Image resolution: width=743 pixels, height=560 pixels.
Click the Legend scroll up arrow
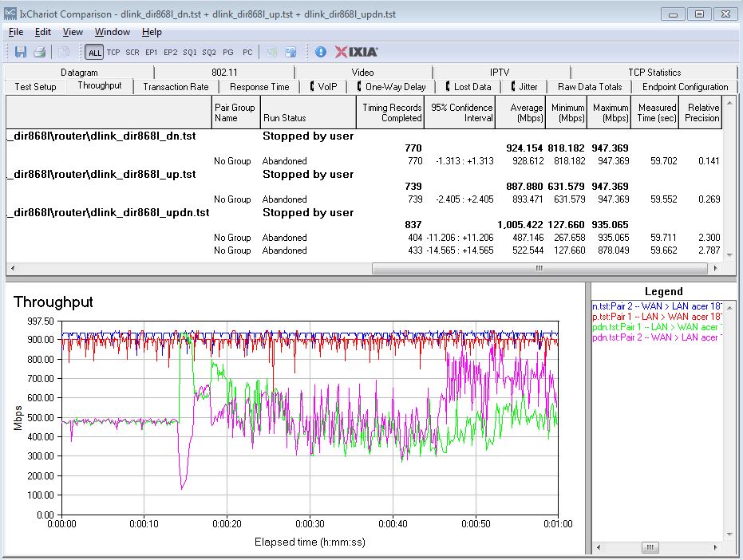pyautogui.click(x=729, y=307)
